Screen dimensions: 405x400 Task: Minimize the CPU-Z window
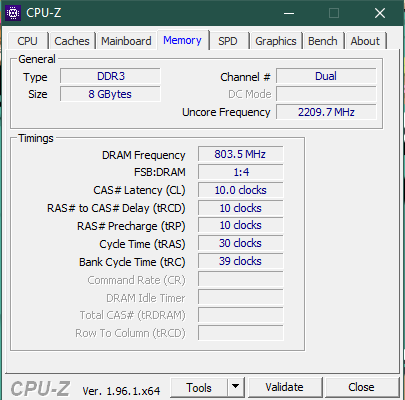(x=289, y=13)
